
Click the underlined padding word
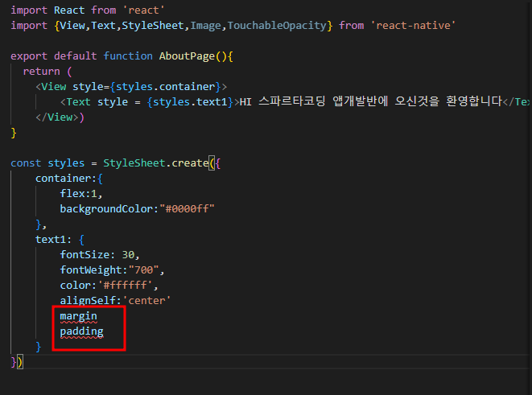(x=82, y=331)
